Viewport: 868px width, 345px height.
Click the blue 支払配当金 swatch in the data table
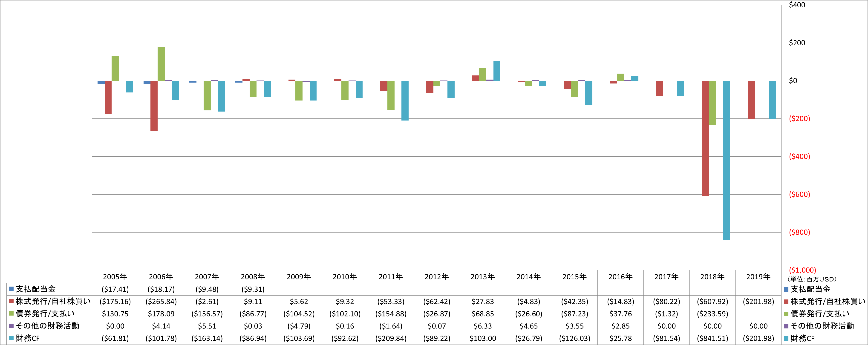(x=11, y=289)
